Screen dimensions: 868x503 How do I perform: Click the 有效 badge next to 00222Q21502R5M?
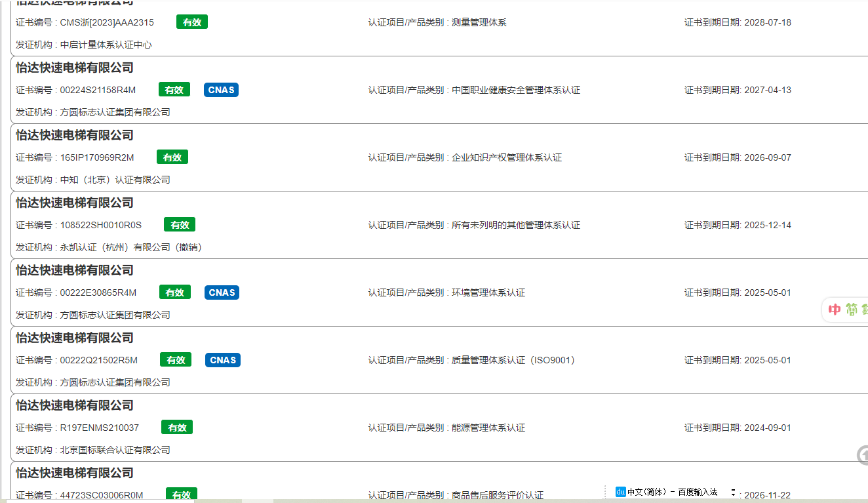tap(176, 360)
